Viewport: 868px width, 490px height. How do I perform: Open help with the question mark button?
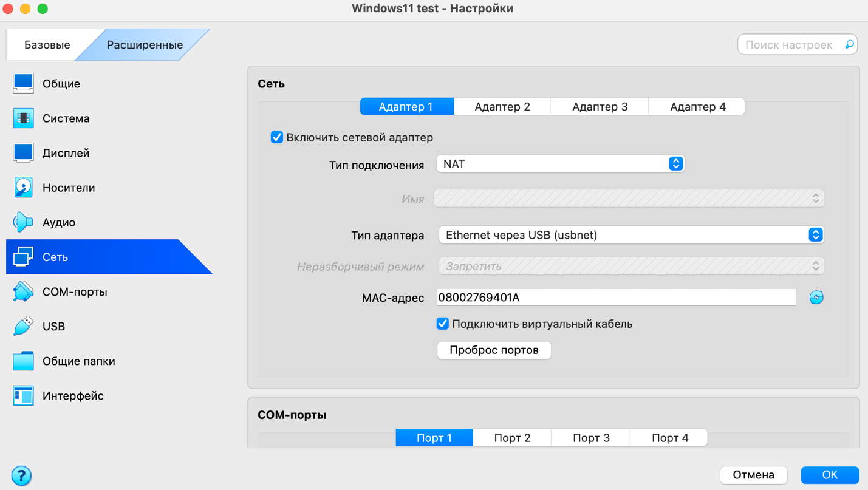(21, 475)
